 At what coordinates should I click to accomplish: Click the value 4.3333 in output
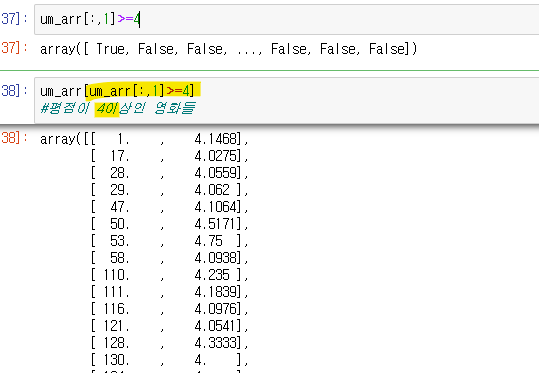[215, 343]
